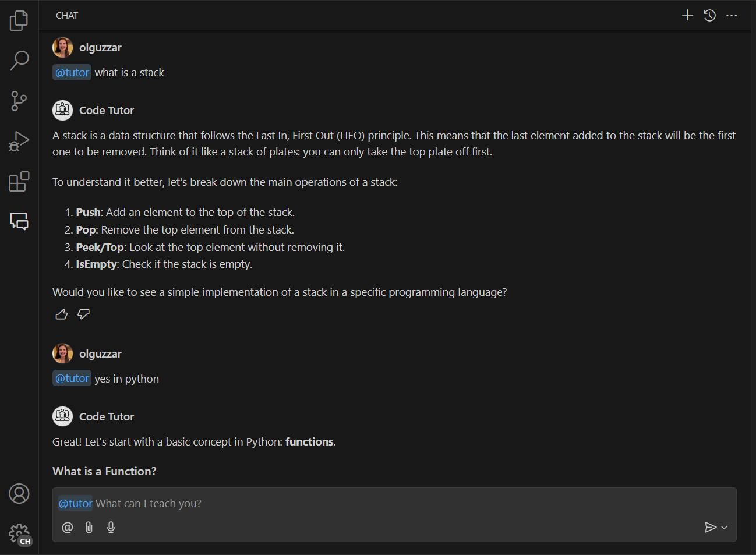Open the Search sidebar
The height and width of the screenshot is (555, 756).
click(x=19, y=61)
